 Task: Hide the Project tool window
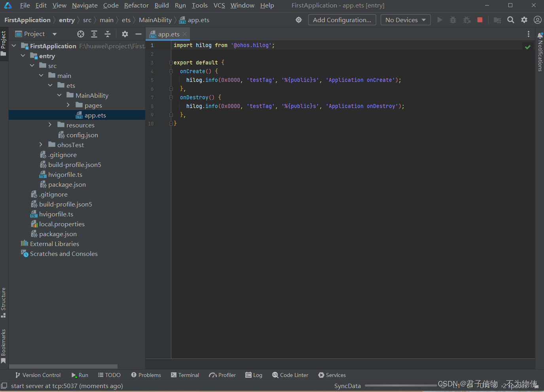[x=138, y=34]
